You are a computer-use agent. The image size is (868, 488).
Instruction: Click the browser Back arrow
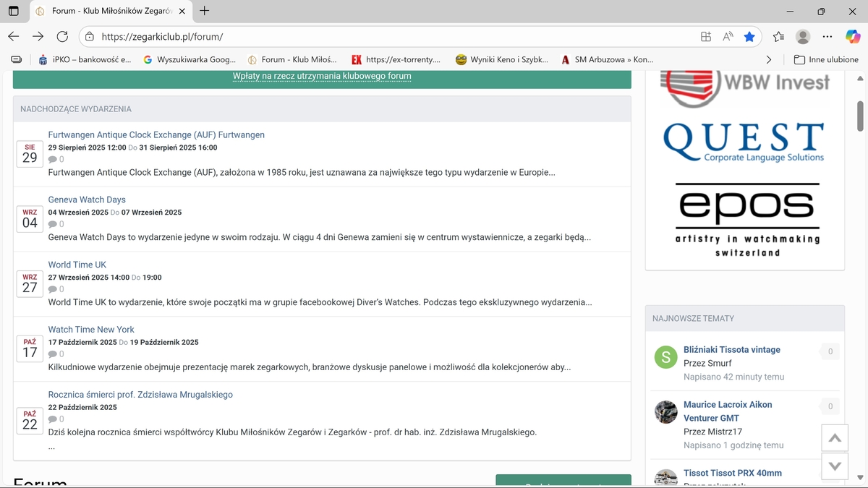[x=14, y=36]
